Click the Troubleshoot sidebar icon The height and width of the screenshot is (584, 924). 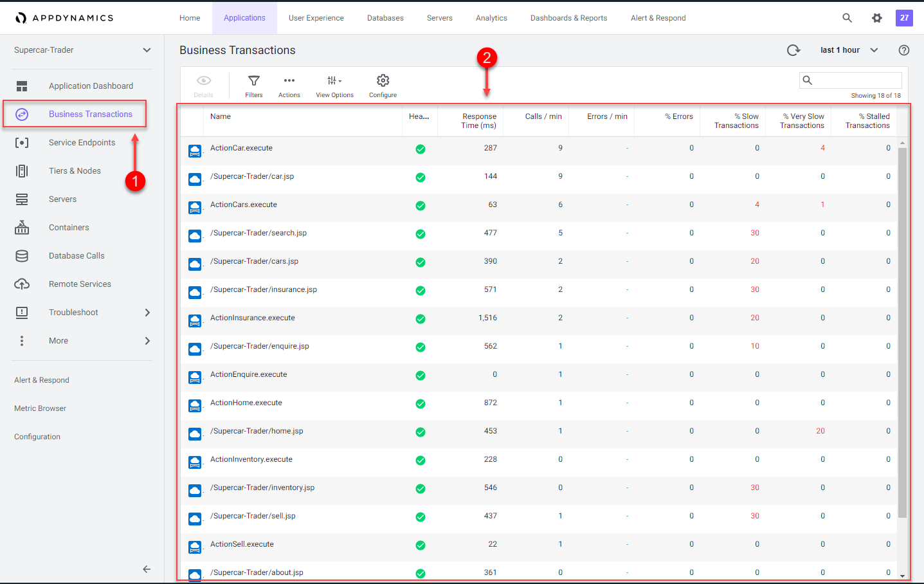click(22, 313)
